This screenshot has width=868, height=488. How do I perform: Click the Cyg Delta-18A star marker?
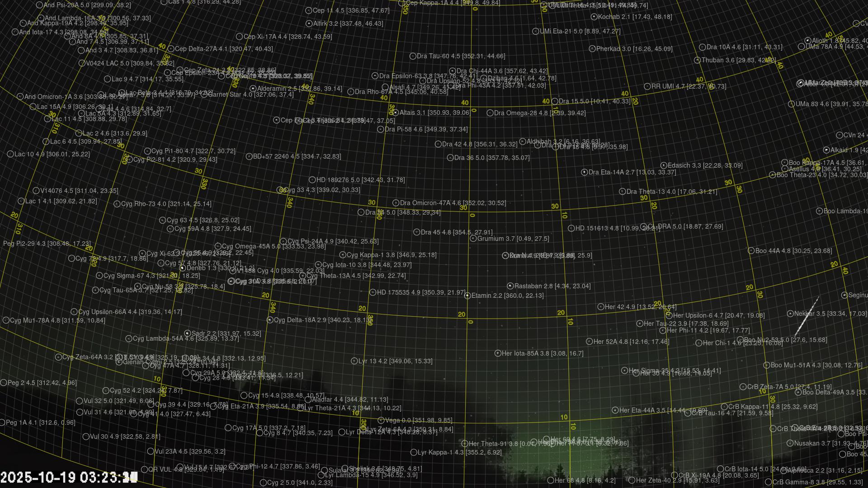click(x=270, y=320)
